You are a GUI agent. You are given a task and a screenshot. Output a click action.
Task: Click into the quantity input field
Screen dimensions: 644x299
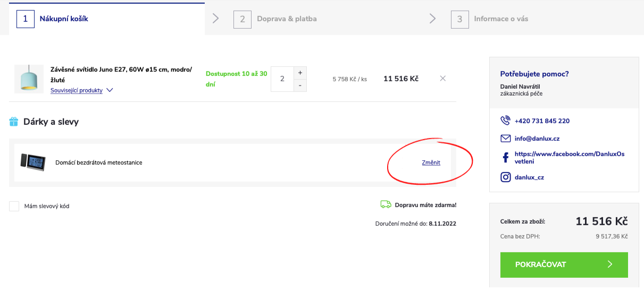[x=282, y=79]
